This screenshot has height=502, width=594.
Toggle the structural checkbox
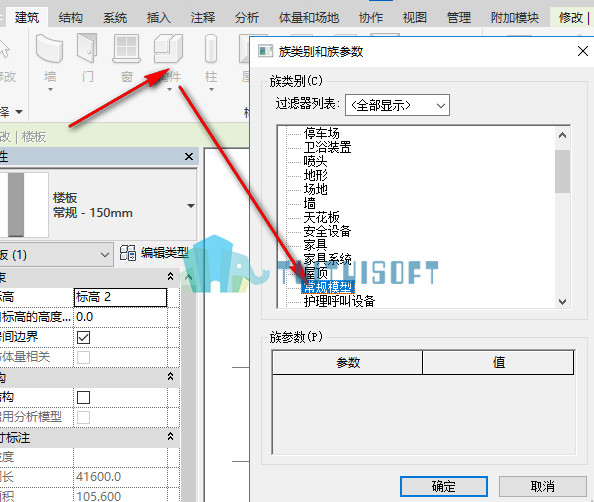pyautogui.click(x=83, y=397)
